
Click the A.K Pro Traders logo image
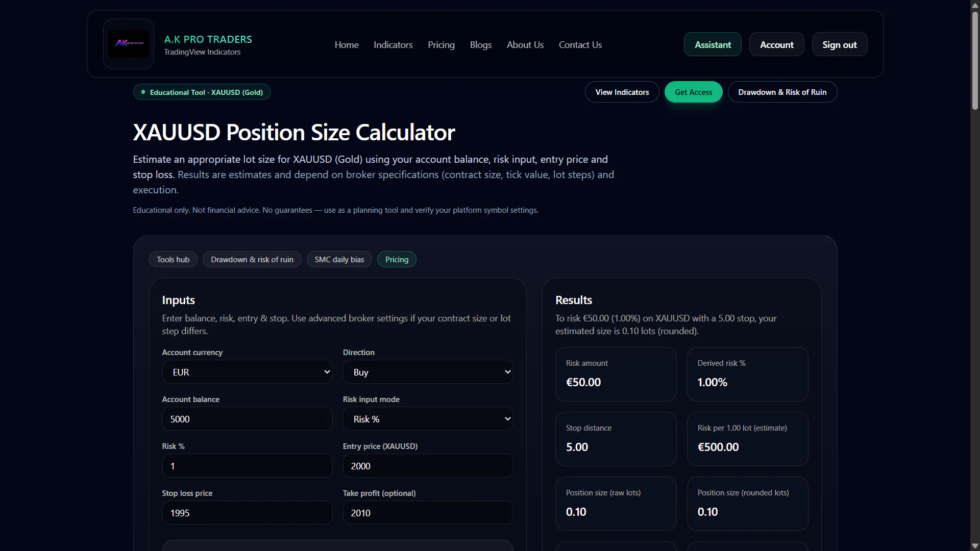pyautogui.click(x=129, y=44)
